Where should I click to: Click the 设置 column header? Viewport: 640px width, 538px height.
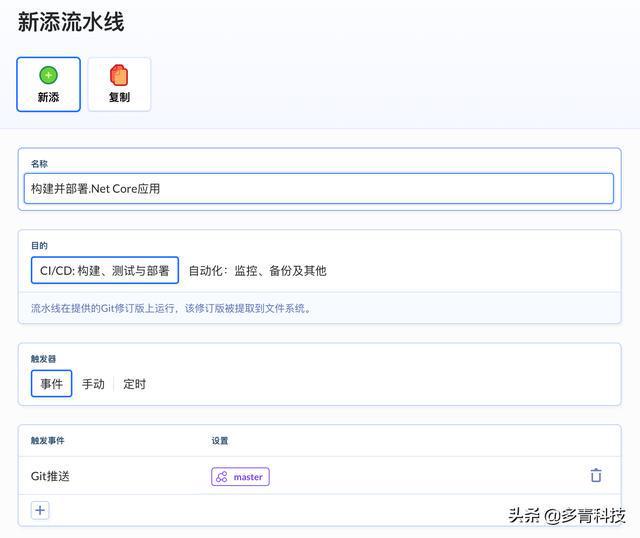[x=220, y=440]
